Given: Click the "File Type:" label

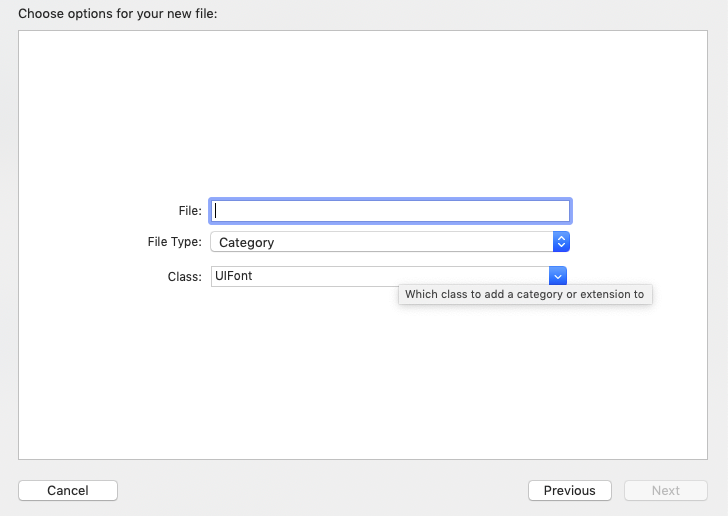Looking at the screenshot, I should [174, 242].
